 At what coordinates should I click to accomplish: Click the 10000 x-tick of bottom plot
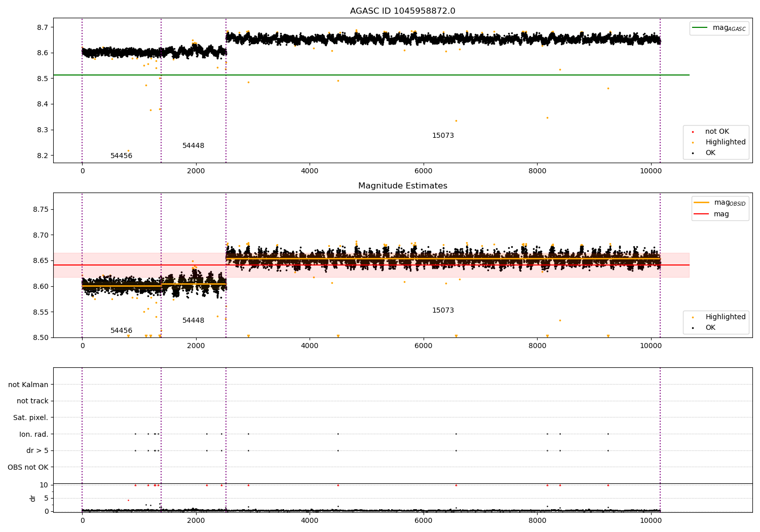click(x=651, y=520)
